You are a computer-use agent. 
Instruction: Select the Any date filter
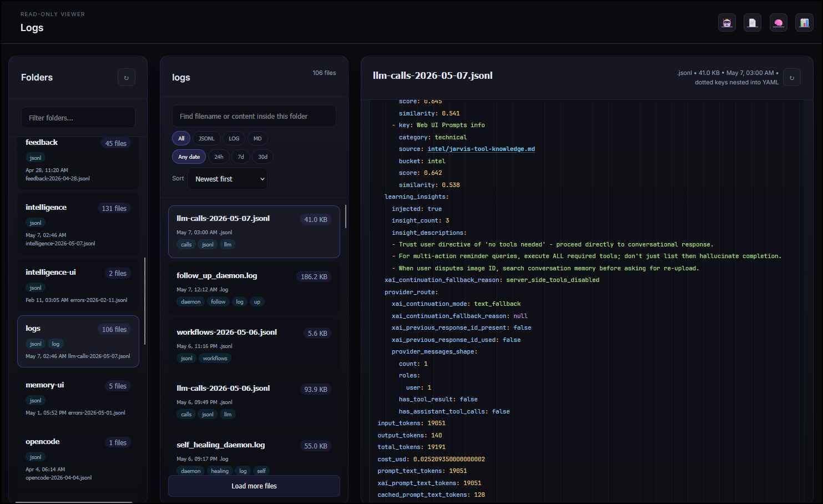[x=189, y=157]
